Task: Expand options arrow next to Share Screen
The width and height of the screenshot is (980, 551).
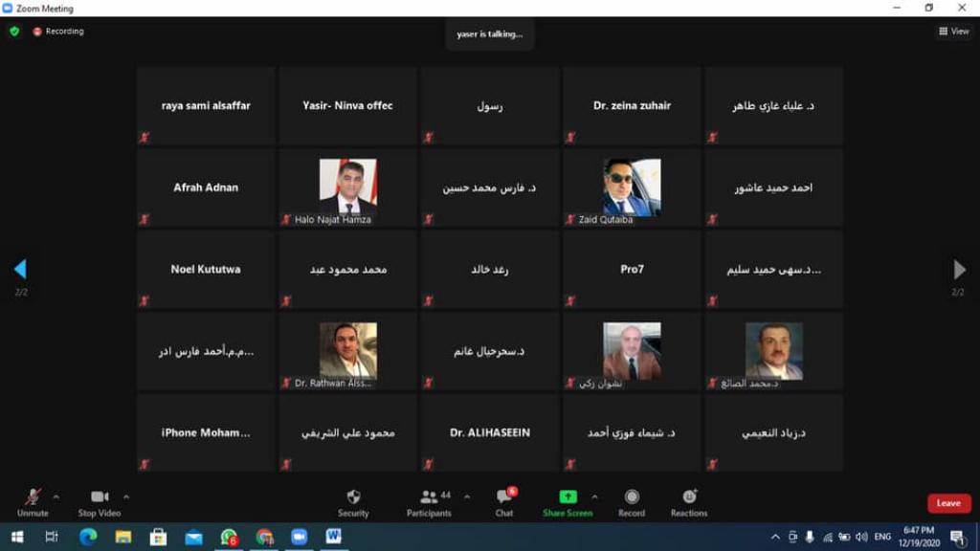Action: (x=594, y=496)
